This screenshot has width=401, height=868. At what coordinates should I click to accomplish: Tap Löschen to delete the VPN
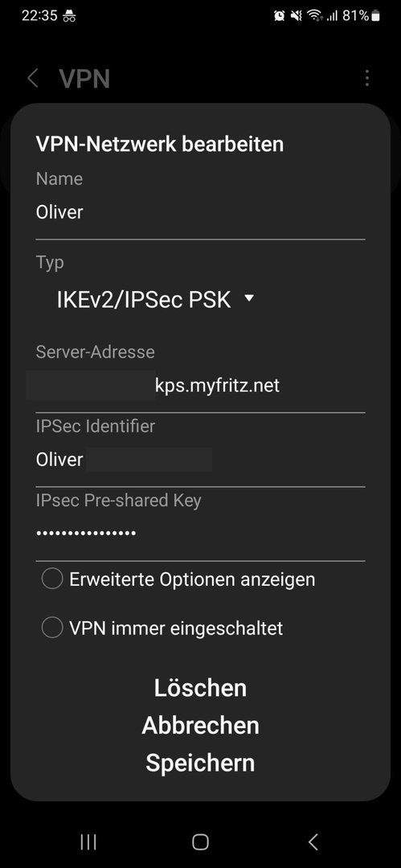[200, 688]
